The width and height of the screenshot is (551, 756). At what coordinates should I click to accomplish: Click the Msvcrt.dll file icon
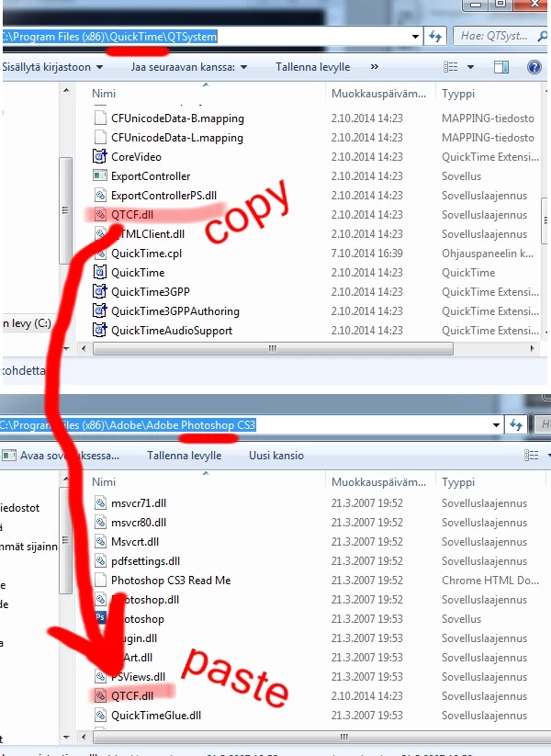click(100, 541)
